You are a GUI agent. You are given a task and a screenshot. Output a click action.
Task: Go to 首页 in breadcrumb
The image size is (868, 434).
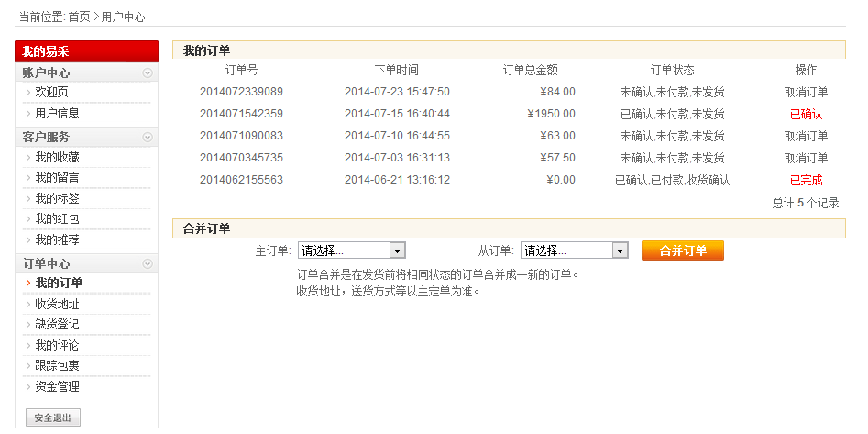coord(79,17)
